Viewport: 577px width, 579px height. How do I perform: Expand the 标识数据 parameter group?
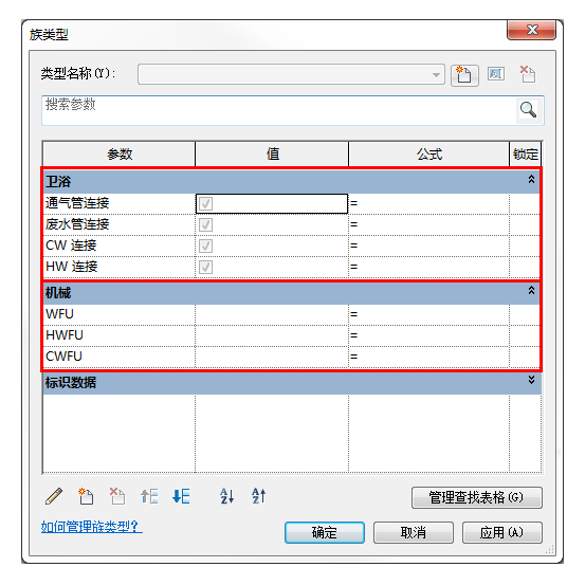[531, 380]
